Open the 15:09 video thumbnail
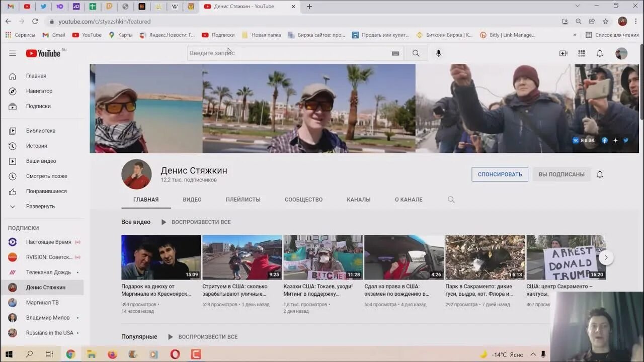 (x=161, y=257)
